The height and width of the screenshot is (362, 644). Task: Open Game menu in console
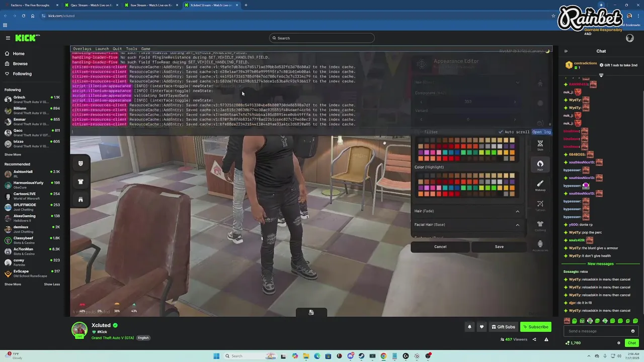(145, 49)
